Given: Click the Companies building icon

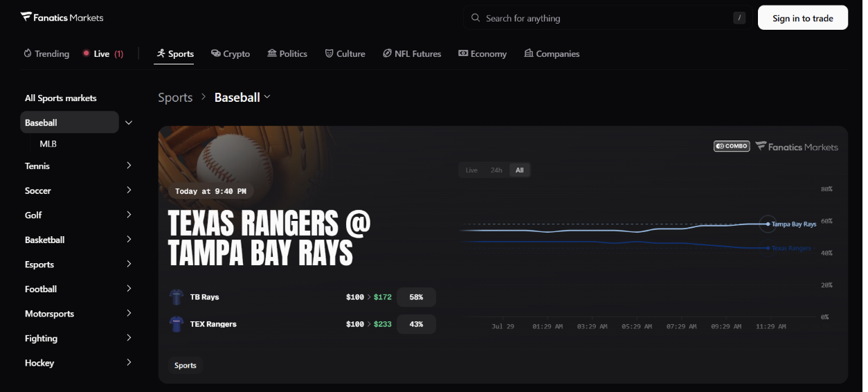Looking at the screenshot, I should click(529, 53).
